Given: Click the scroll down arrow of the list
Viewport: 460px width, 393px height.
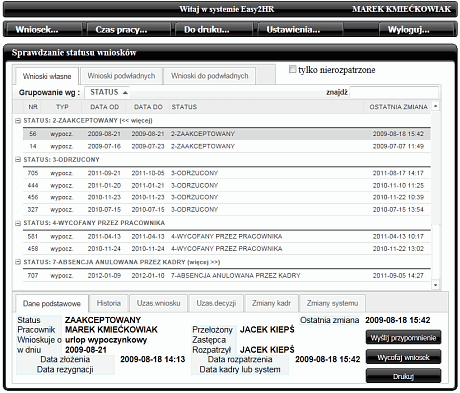Looking at the screenshot, I should 435,285.
